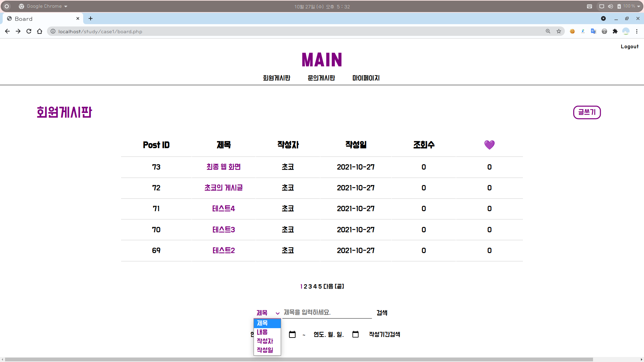The width and height of the screenshot is (644, 362).
Task: Open the start date calendar picker
Action: [x=292, y=335]
